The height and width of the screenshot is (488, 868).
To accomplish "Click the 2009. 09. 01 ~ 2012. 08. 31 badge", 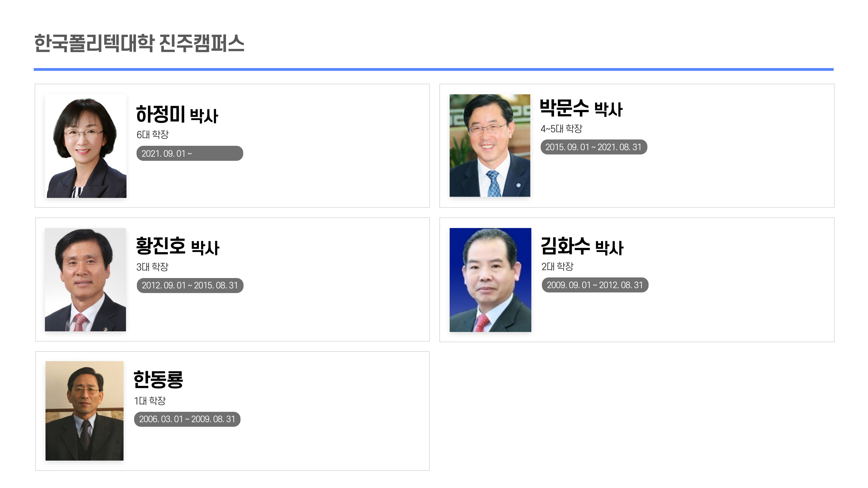I will (x=595, y=285).
